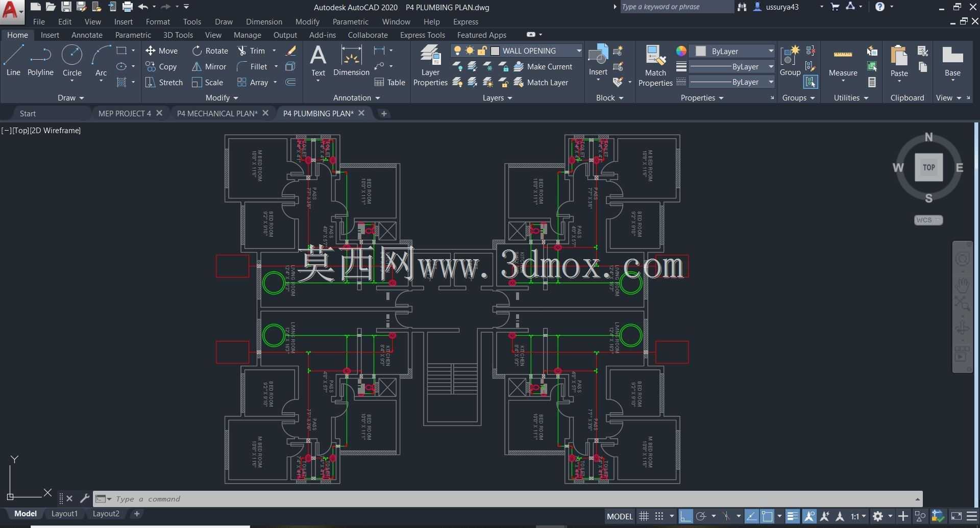The image size is (980, 528).
Task: Select the Dimension tool
Action: (x=351, y=61)
